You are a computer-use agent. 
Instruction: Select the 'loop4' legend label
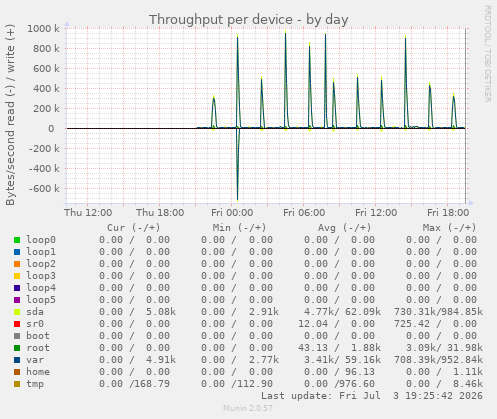[41, 288]
